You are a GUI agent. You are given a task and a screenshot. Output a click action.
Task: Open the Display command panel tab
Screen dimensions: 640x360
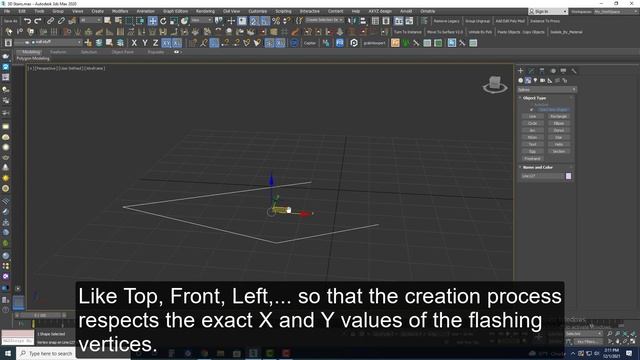coord(563,71)
